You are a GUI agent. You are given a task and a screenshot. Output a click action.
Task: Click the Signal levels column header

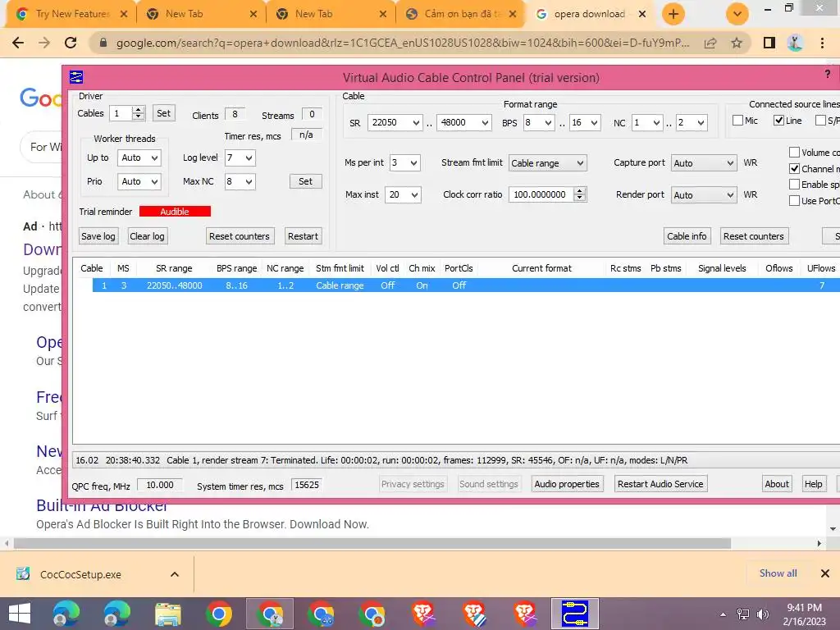point(722,268)
